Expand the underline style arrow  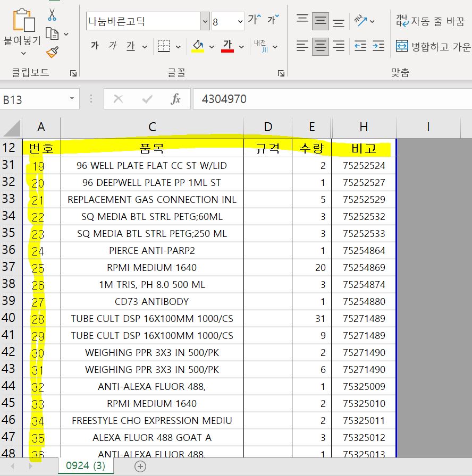pos(145,47)
